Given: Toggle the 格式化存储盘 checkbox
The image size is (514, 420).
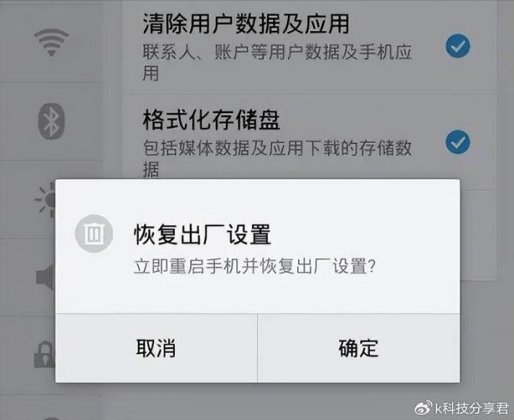Looking at the screenshot, I should [x=457, y=142].
